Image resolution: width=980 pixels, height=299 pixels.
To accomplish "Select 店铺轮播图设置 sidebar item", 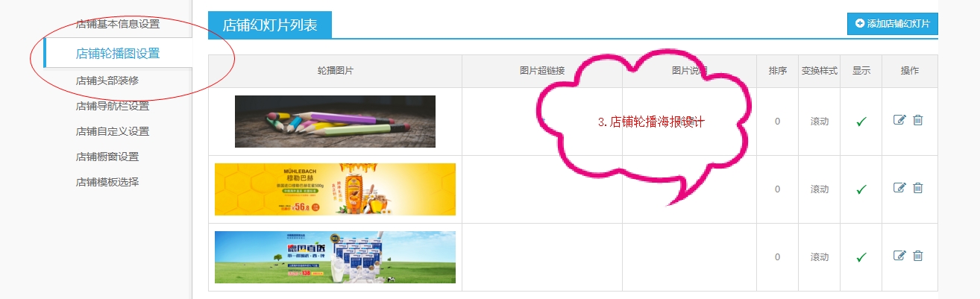I will tap(118, 54).
